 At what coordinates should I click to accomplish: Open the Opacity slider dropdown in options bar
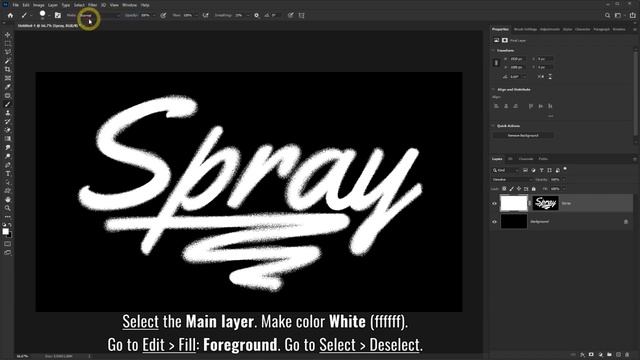click(x=153, y=16)
